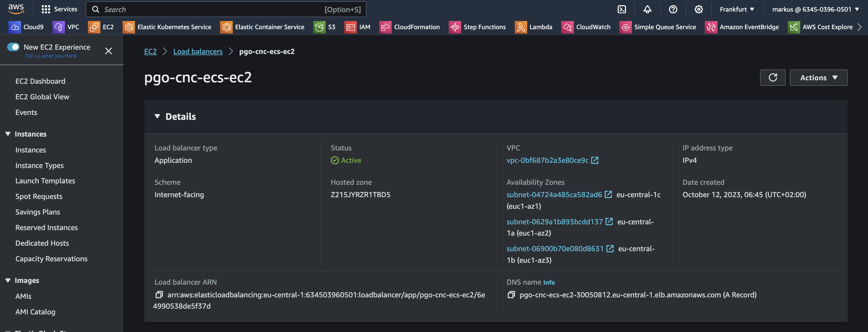The image size is (868, 332).
Task: Show more favorites with right chevron
Action: tap(860, 27)
